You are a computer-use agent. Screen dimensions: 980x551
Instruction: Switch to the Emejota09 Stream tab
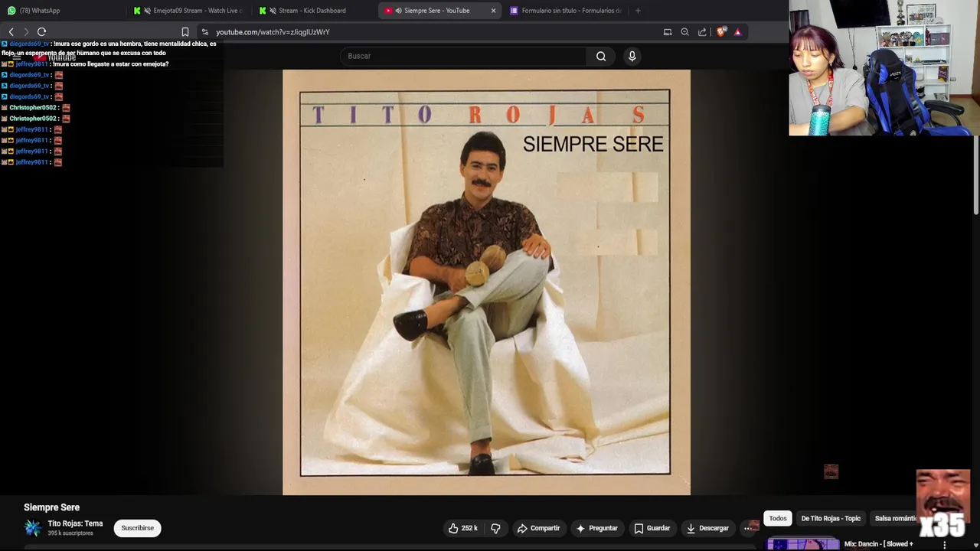(x=188, y=11)
